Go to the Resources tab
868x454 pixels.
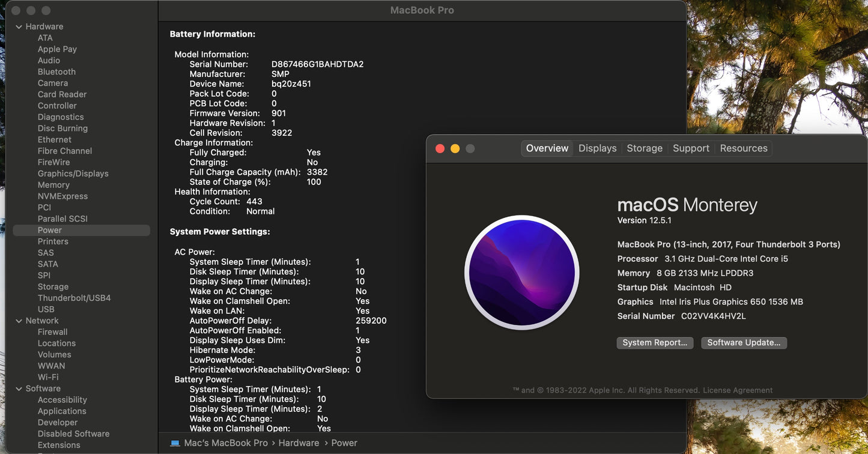(743, 148)
